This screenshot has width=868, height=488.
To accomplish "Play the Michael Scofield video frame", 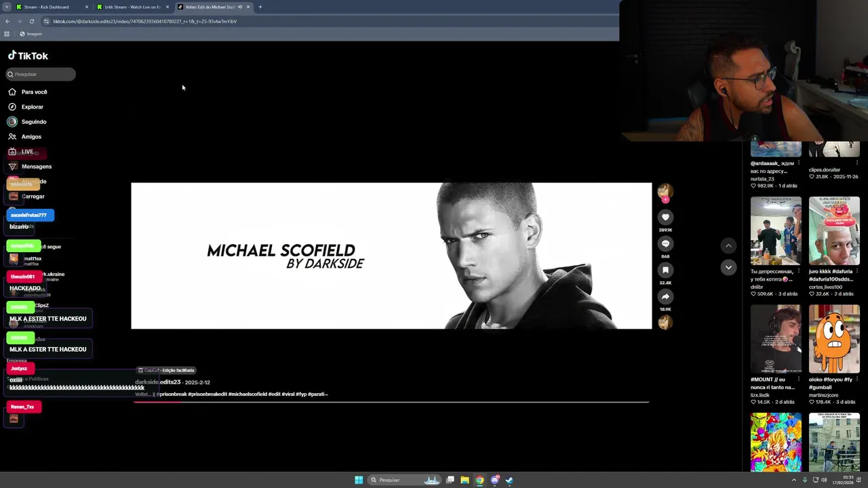I will coord(391,256).
